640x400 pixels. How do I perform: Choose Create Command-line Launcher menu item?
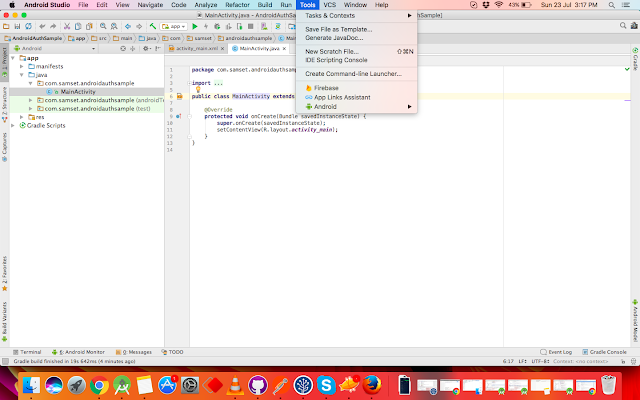pos(356,74)
